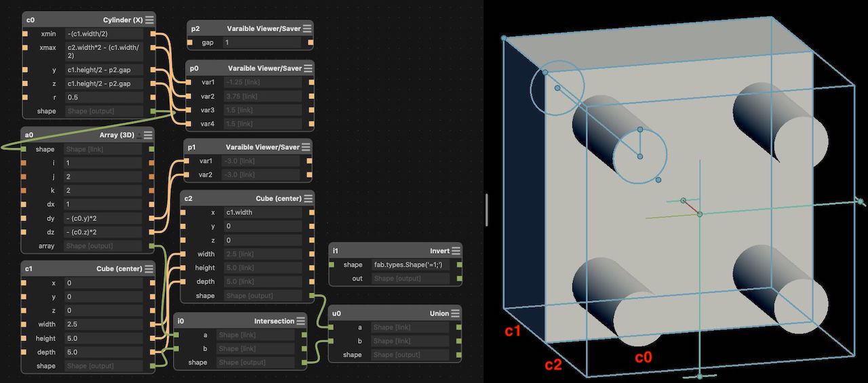
Task: Select the p0 var1 linked value -1.25
Action: (262, 83)
